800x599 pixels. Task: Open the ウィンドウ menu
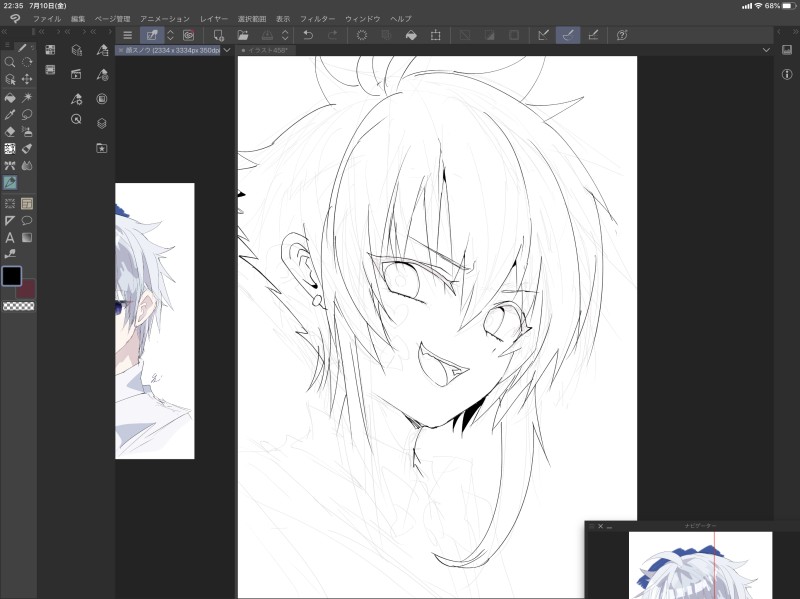363,19
